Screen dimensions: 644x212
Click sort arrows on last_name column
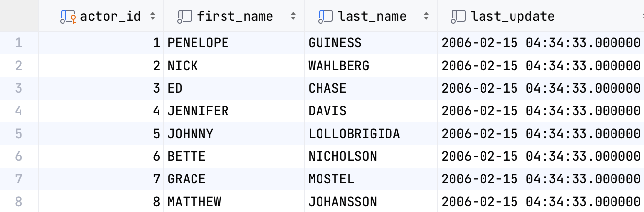click(426, 17)
